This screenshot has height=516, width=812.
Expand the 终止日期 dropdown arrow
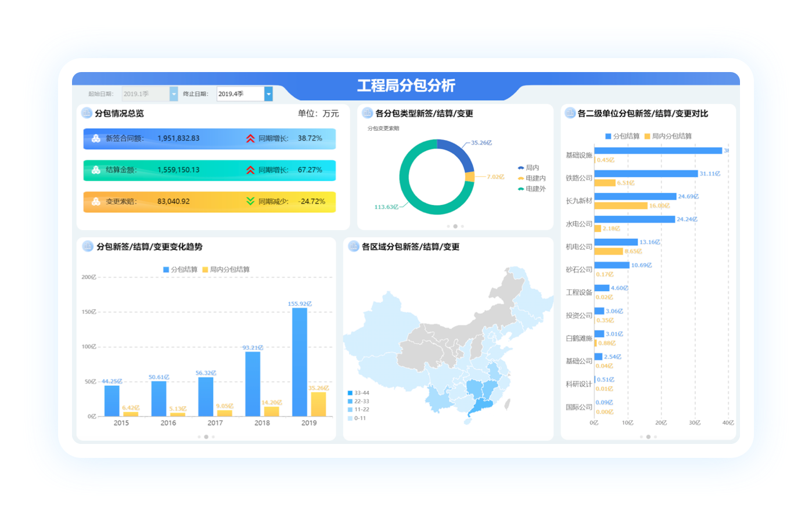tap(268, 94)
